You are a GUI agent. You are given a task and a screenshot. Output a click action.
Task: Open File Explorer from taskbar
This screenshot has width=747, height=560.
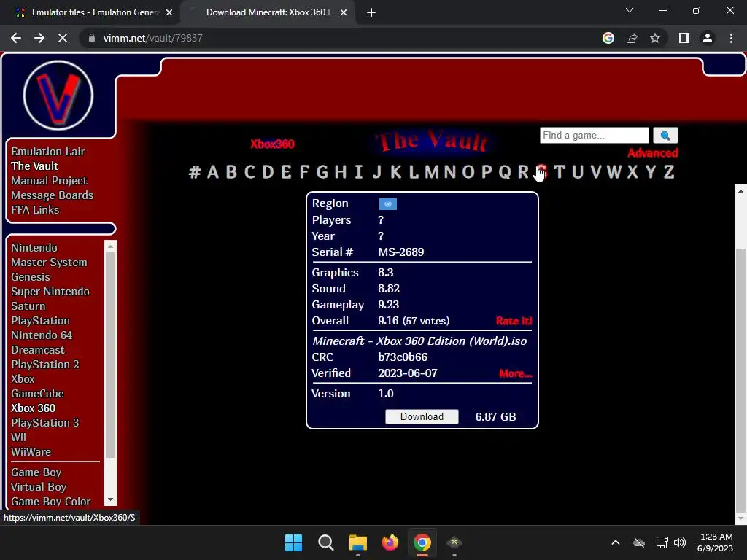pyautogui.click(x=357, y=542)
